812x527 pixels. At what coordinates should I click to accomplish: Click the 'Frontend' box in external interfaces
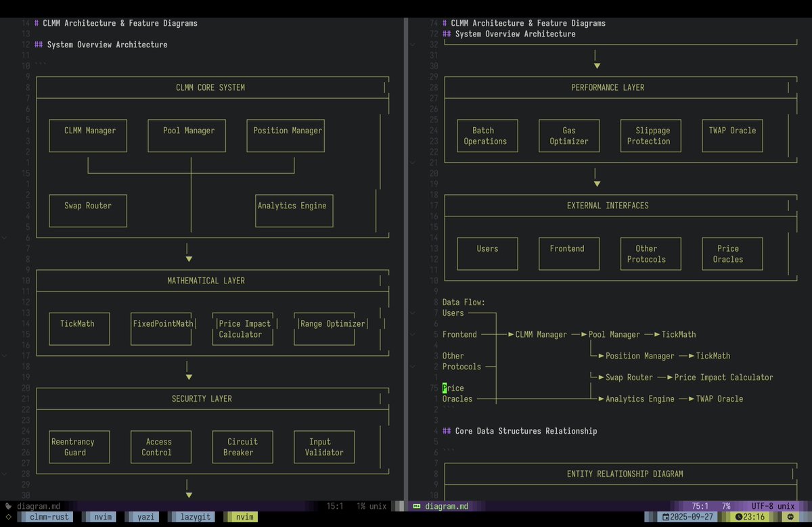point(569,254)
